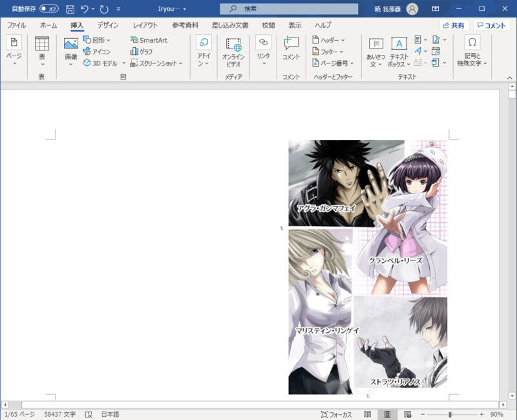Viewport: 517px width, 420px height.
Task: Adjust the zoom slider handle
Action: (450, 414)
